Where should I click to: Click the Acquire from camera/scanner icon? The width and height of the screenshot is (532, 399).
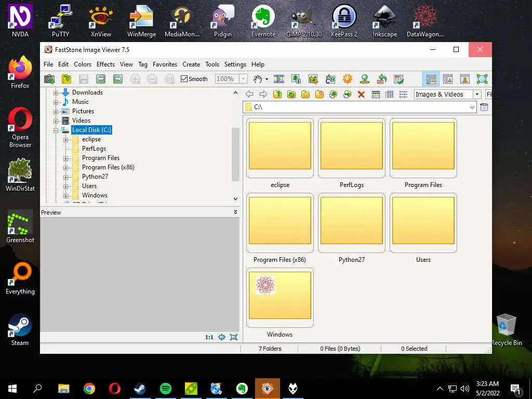(x=49, y=79)
